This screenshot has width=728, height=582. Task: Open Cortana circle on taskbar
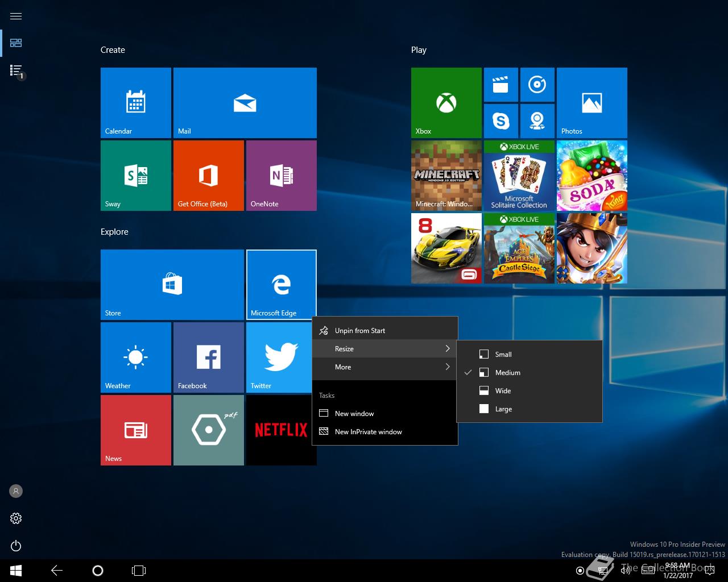[x=98, y=571]
